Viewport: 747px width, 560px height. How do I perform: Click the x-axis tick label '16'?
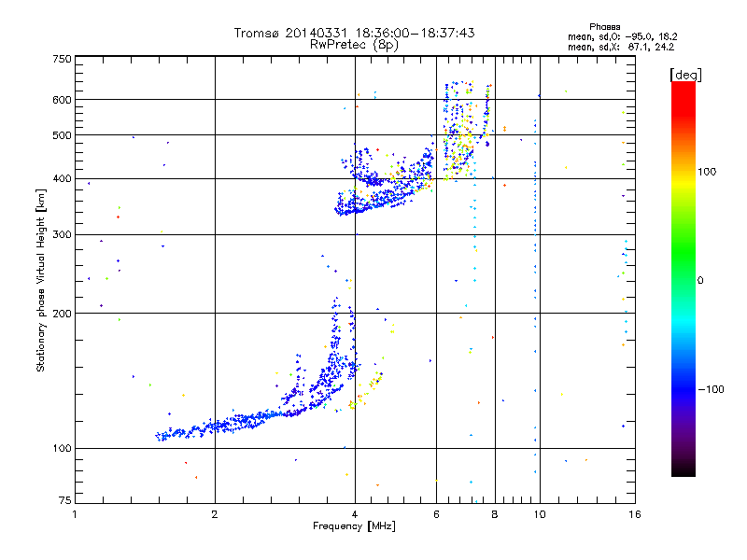(635, 514)
